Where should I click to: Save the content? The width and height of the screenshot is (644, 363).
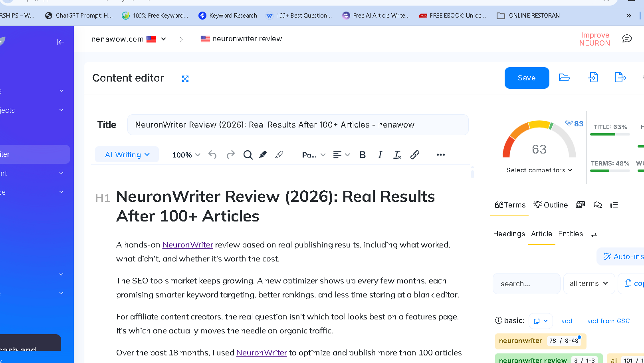[527, 78]
